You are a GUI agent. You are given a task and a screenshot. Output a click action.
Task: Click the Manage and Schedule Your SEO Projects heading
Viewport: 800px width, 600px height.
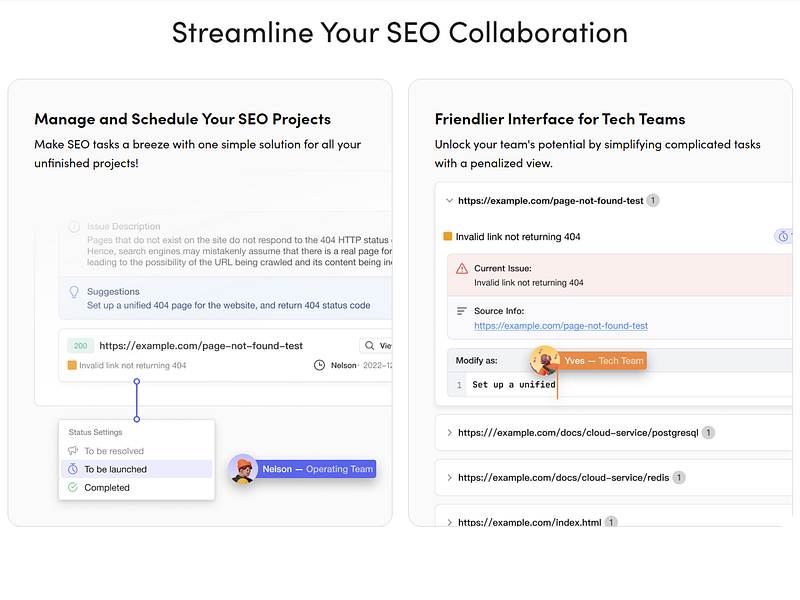183,119
